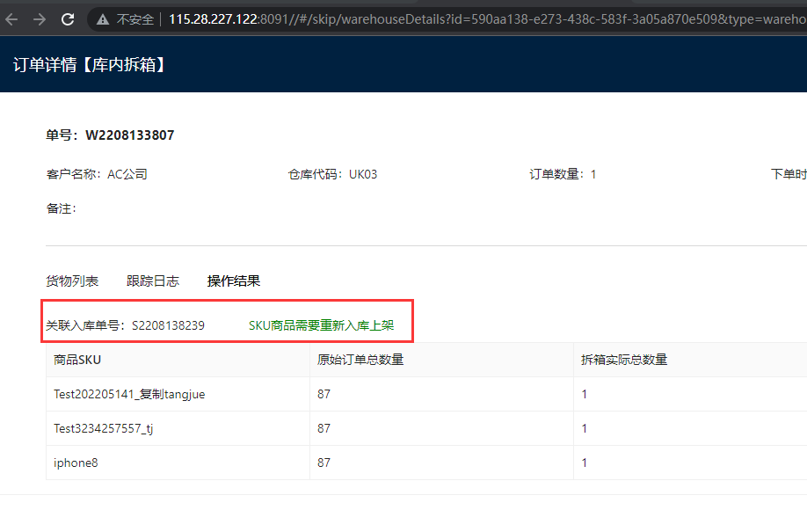Click the browser back arrow

tap(11, 18)
